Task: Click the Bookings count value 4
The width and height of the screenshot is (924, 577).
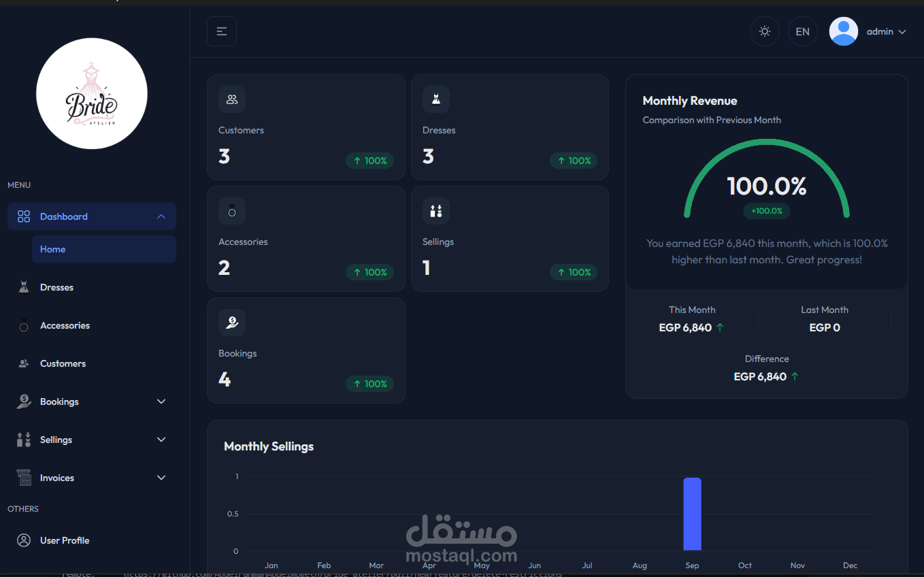Action: point(225,380)
